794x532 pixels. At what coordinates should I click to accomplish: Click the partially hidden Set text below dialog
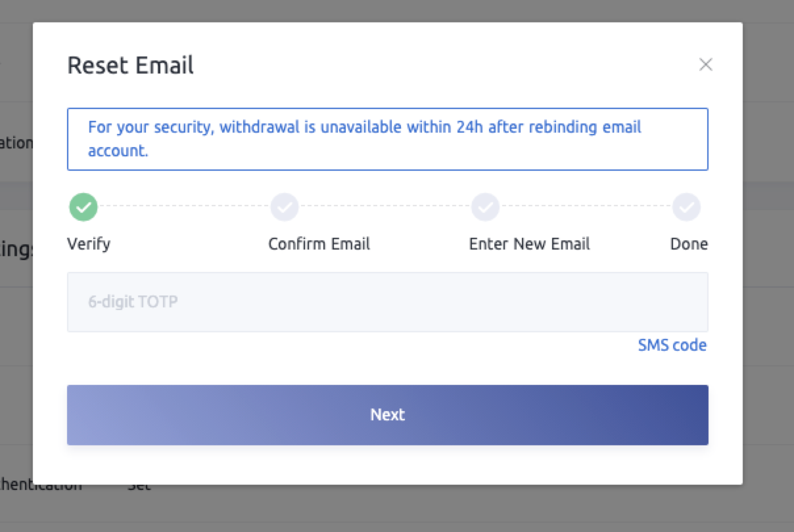tap(139, 487)
